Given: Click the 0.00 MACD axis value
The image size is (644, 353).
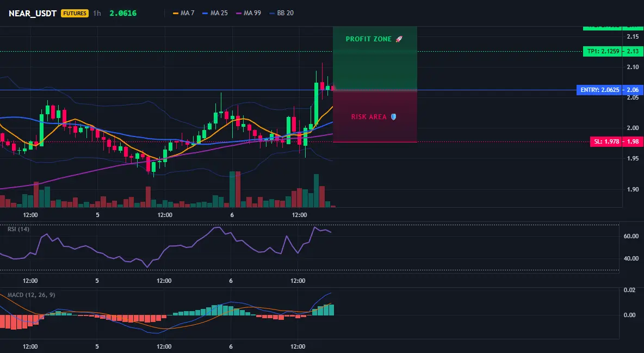Looking at the screenshot, I should click(630, 315).
